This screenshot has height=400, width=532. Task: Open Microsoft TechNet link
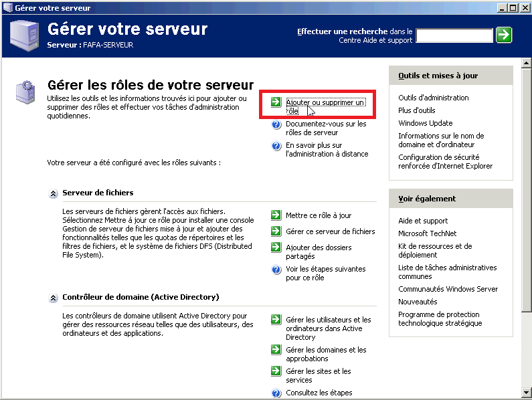coord(427,233)
